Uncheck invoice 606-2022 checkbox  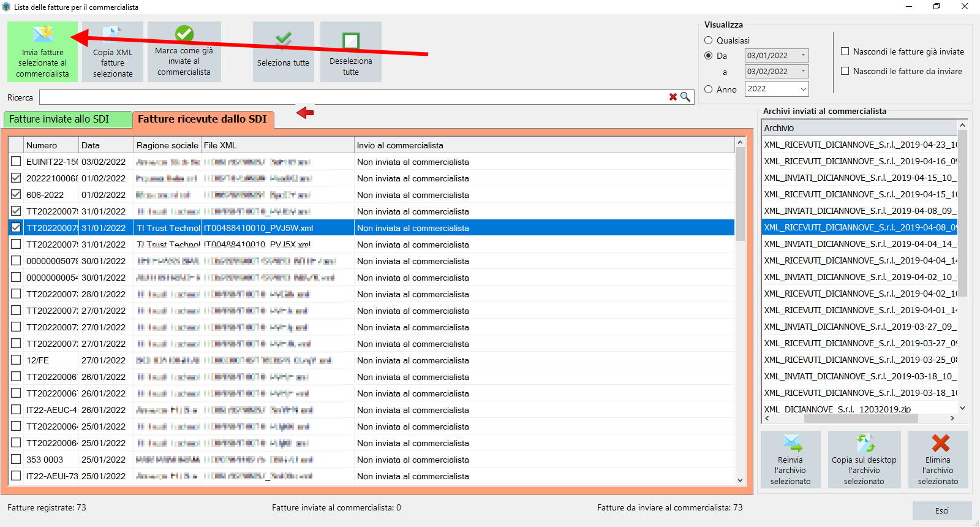[x=16, y=195]
